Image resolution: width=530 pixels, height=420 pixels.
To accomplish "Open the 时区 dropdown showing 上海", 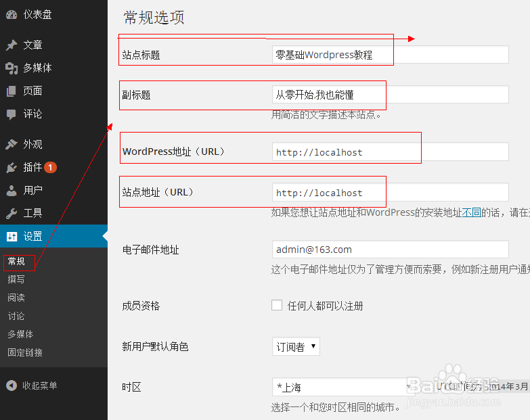I will (x=343, y=387).
